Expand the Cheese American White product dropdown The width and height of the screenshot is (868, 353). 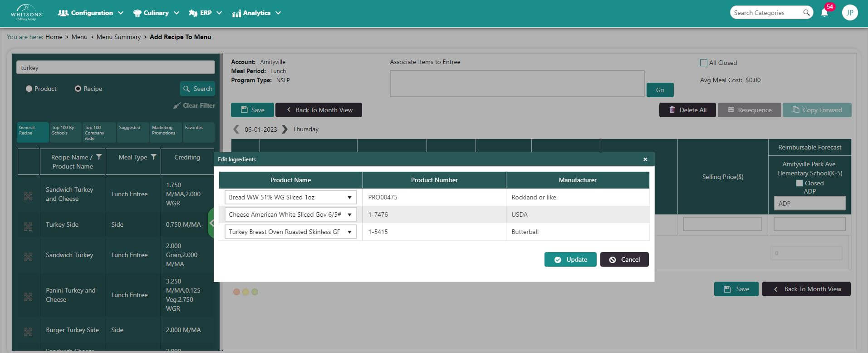point(349,214)
